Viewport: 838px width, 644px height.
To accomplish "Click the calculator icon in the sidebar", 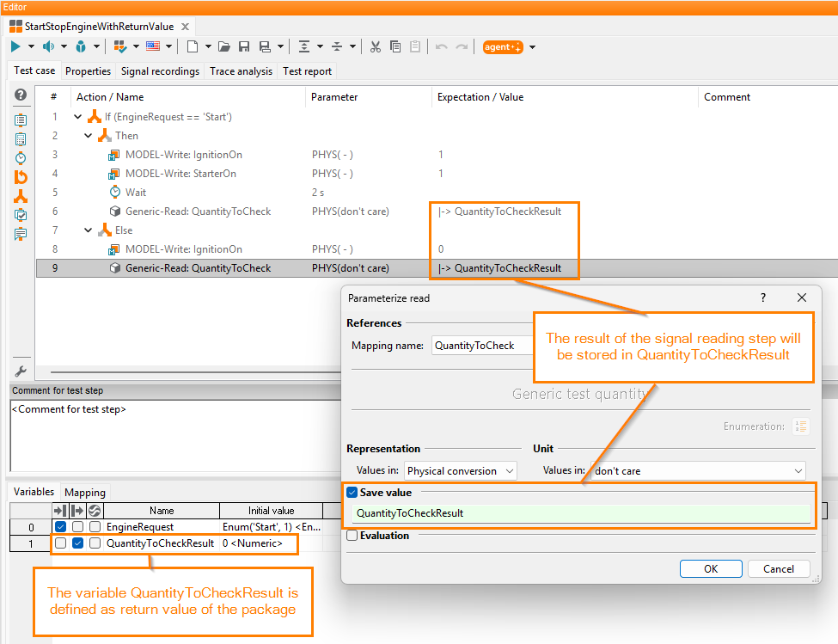I will click(21, 139).
